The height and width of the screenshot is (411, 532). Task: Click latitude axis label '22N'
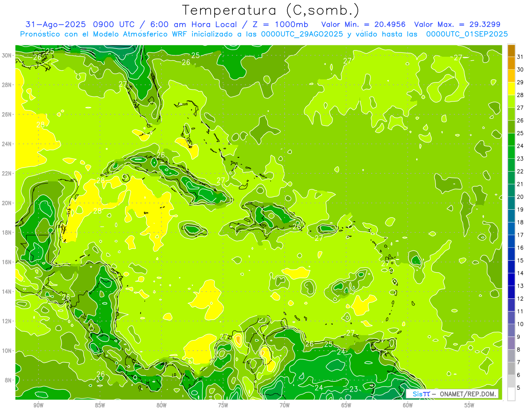click(7, 173)
